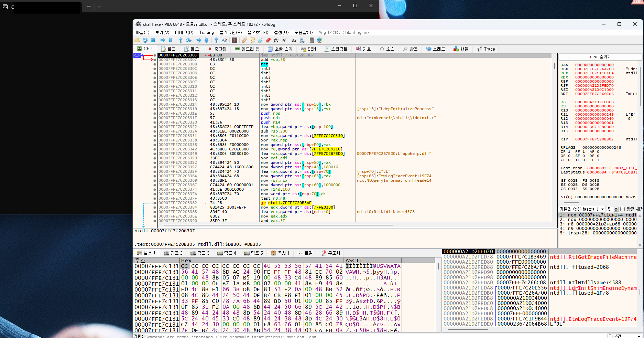The width and height of the screenshot is (644, 338).
Task: Open the Trace tab
Action: point(486,49)
